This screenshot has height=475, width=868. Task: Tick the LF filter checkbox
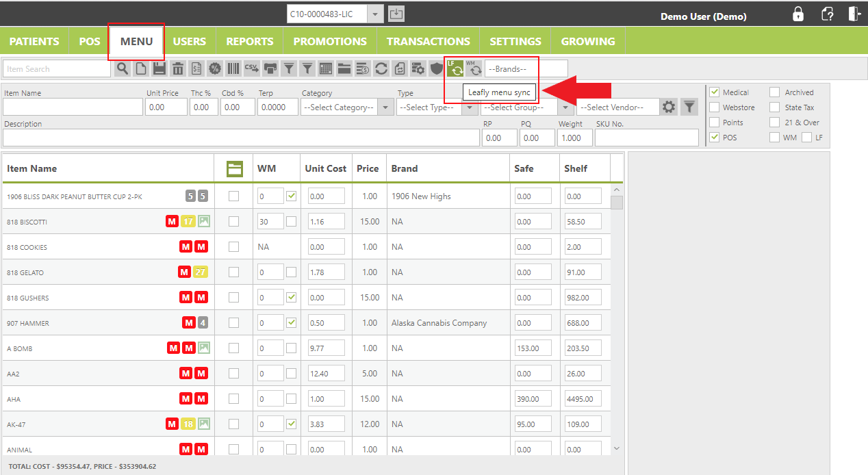pyautogui.click(x=806, y=137)
